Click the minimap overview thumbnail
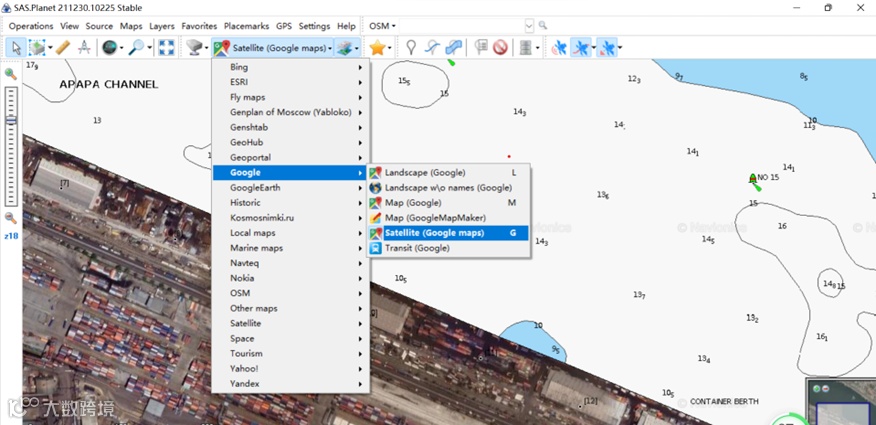This screenshot has width=876, height=425. coord(841,402)
